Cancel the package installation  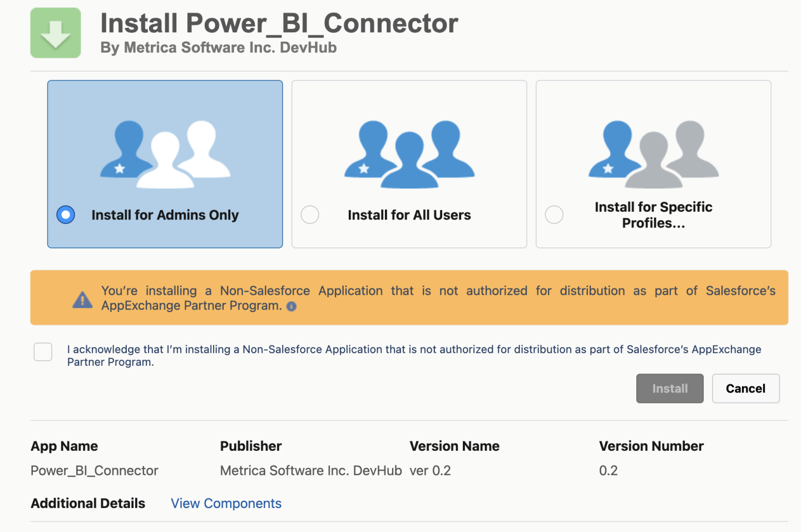[745, 389]
